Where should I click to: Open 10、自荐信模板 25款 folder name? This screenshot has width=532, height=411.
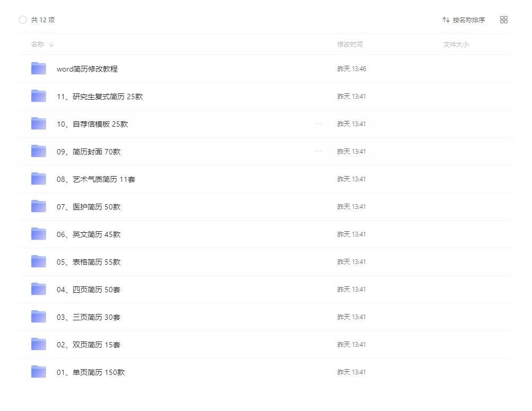pyautogui.click(x=92, y=124)
